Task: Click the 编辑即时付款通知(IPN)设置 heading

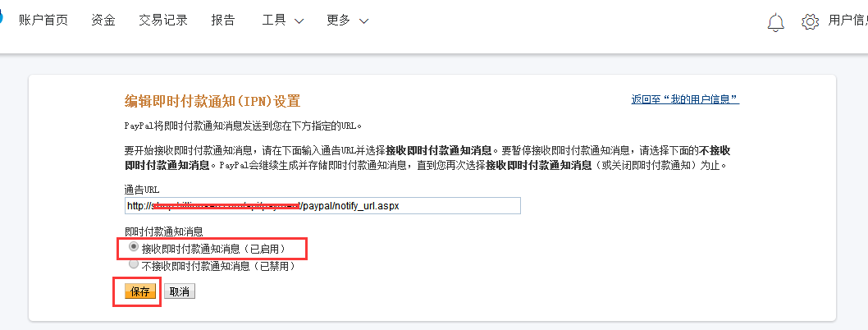Action: [212, 102]
